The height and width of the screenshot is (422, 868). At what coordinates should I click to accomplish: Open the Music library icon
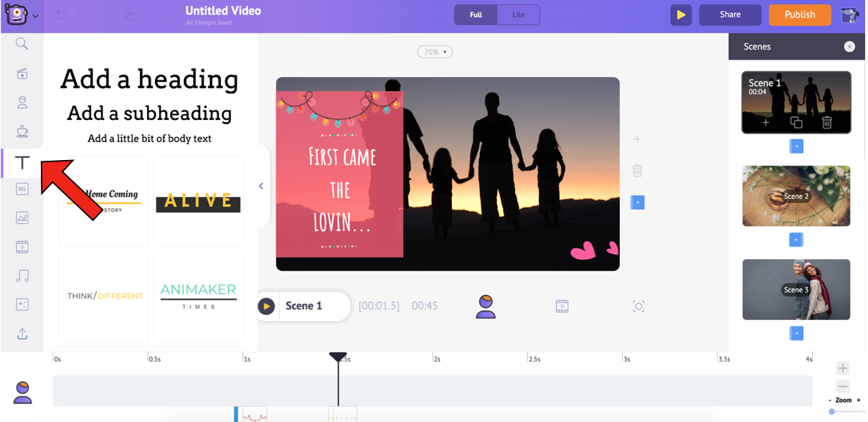[22, 276]
